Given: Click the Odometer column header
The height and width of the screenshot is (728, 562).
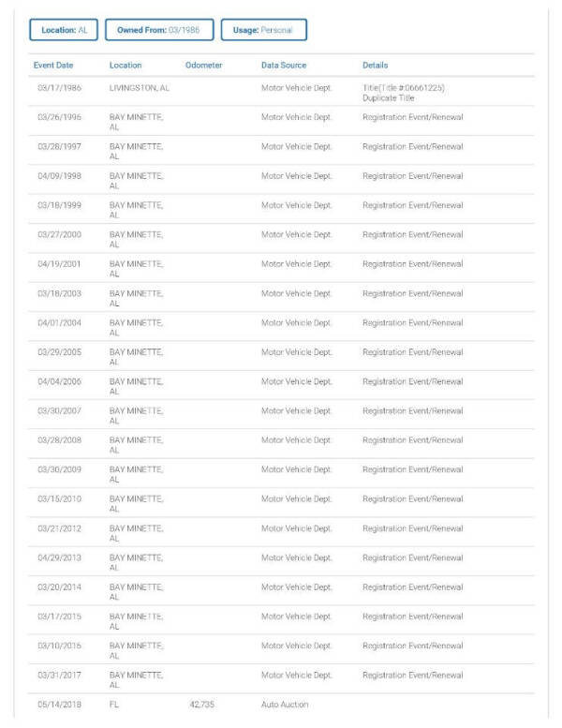Looking at the screenshot, I should coord(204,66).
